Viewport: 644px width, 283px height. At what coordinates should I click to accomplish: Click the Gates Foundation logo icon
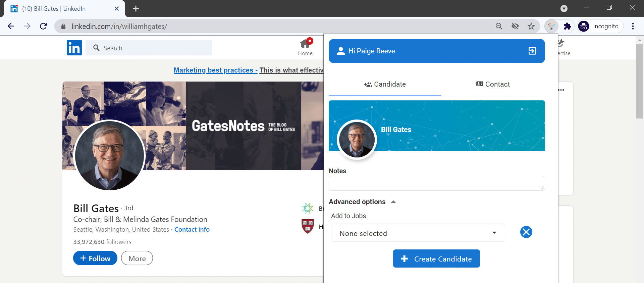click(308, 208)
